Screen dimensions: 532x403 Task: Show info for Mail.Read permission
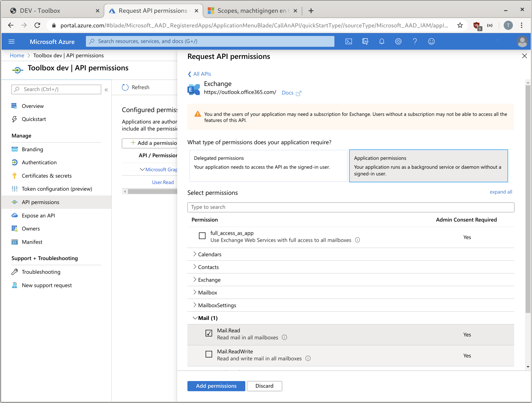tap(284, 337)
